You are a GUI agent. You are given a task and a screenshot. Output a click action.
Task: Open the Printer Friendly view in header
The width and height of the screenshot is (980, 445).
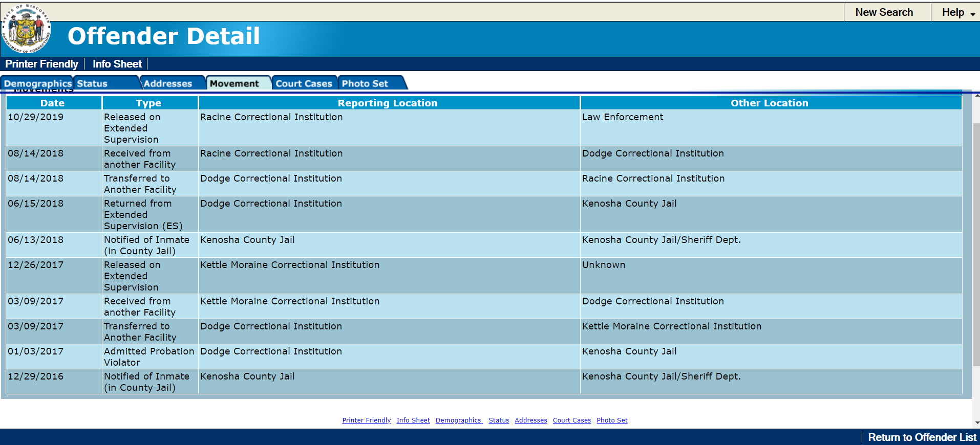(41, 64)
